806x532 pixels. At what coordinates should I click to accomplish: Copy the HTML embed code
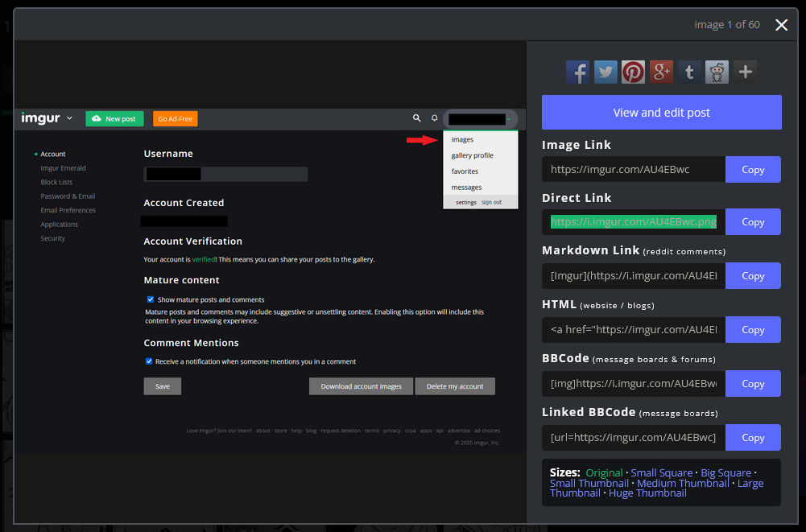(x=753, y=330)
